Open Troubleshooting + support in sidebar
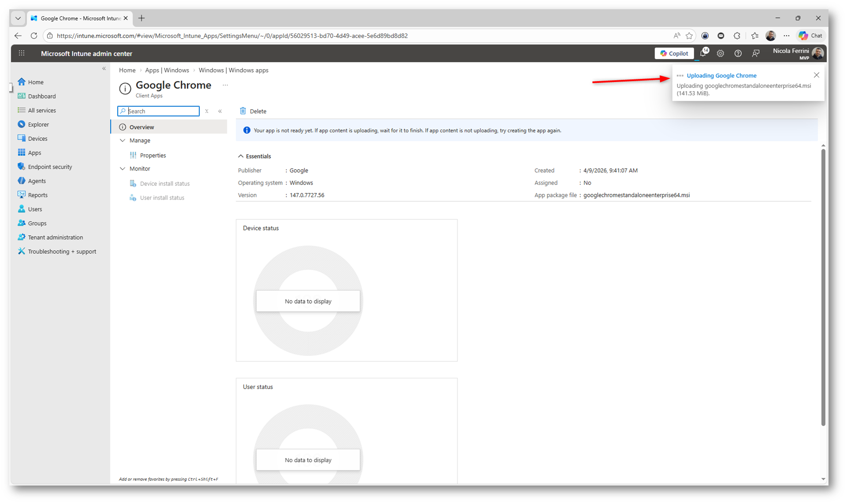Image resolution: width=847 pixels, height=504 pixels. [62, 251]
